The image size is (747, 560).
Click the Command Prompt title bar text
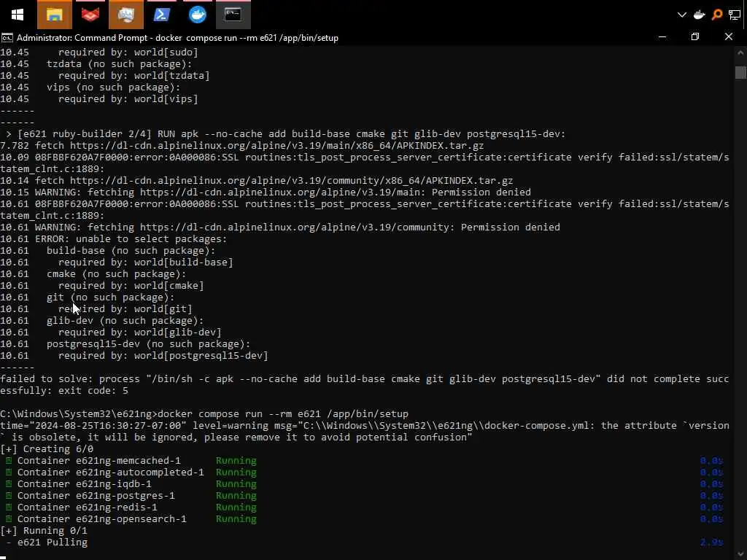point(177,38)
